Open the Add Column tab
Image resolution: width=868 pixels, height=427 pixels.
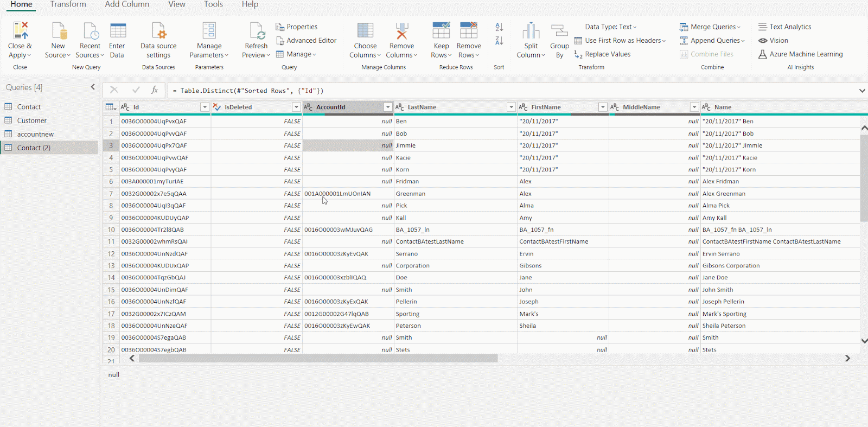tap(127, 4)
